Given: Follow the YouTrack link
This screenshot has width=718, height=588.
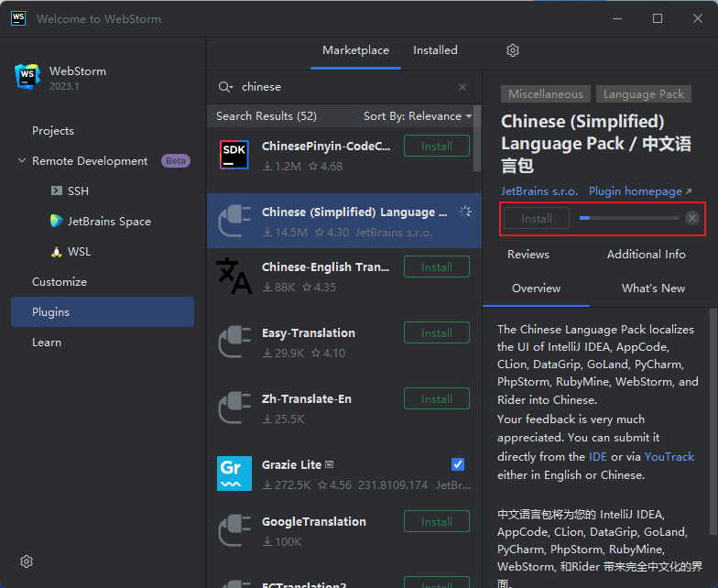Looking at the screenshot, I should click(x=669, y=456).
